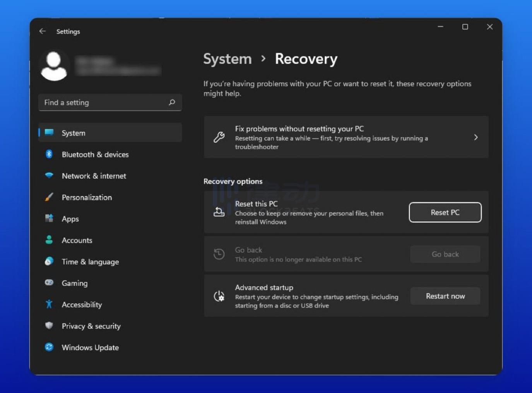
Task: Click the Restart now button
Action: click(445, 296)
